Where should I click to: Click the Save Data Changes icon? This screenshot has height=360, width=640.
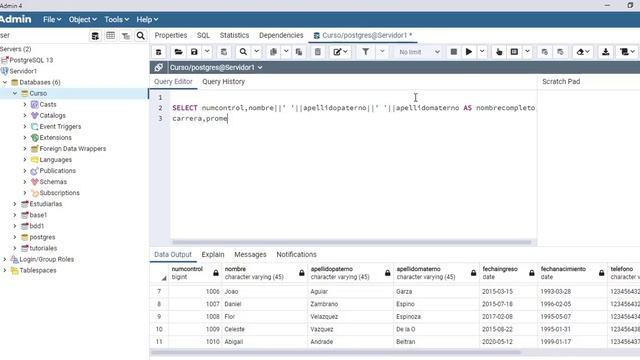click(x=224, y=52)
